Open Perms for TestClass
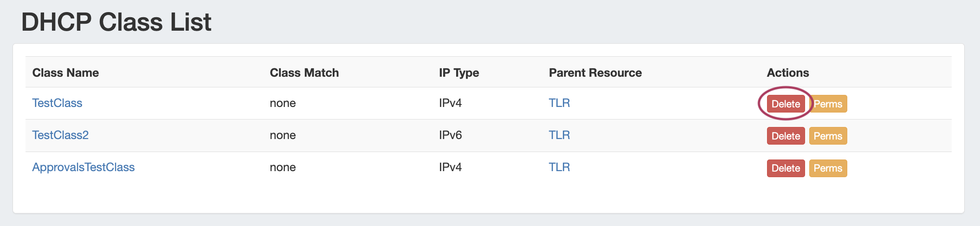 828,104
